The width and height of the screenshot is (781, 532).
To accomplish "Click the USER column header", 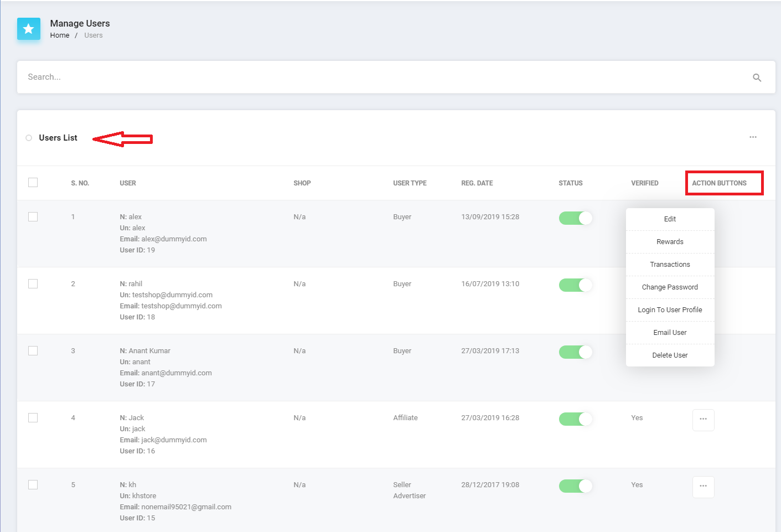I will pyautogui.click(x=128, y=183).
